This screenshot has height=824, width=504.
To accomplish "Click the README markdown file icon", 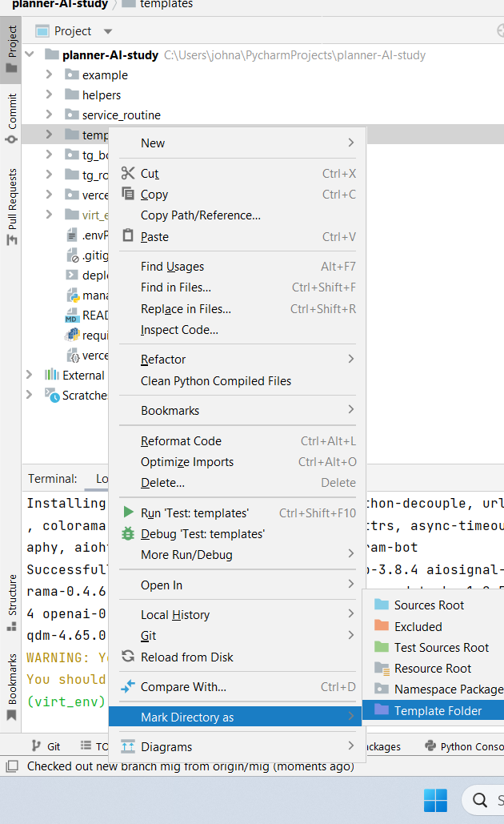I will [x=72, y=316].
